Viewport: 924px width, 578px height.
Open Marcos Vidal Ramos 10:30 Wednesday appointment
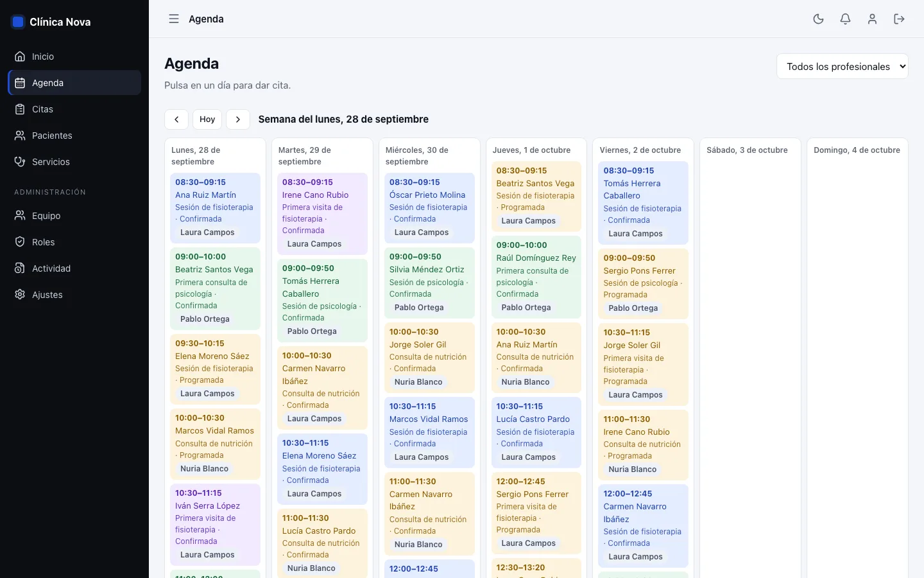(x=429, y=432)
